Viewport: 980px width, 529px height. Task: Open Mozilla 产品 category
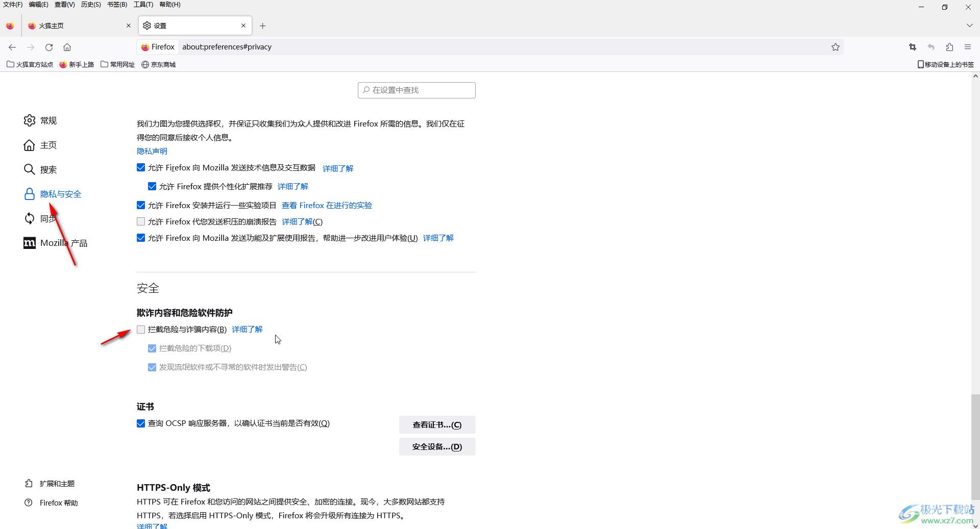coord(56,243)
